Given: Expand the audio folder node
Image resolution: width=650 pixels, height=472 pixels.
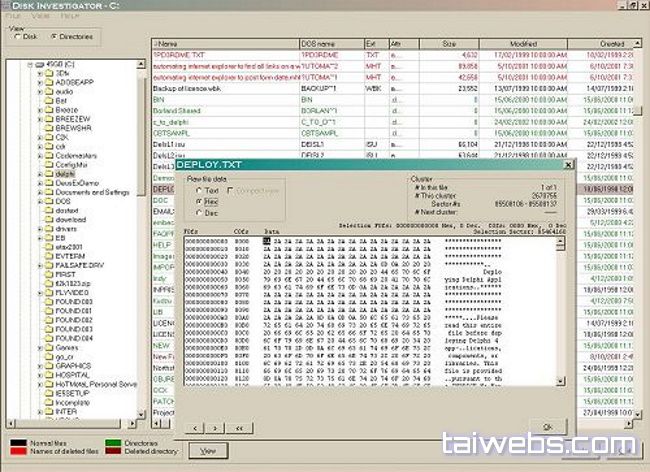Looking at the screenshot, I should pos(40,92).
